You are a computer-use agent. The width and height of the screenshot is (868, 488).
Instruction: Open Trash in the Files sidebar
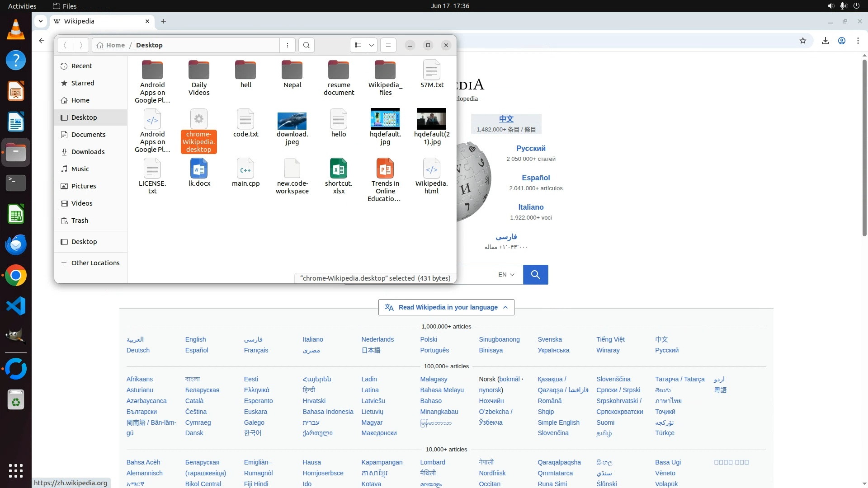tap(80, 221)
